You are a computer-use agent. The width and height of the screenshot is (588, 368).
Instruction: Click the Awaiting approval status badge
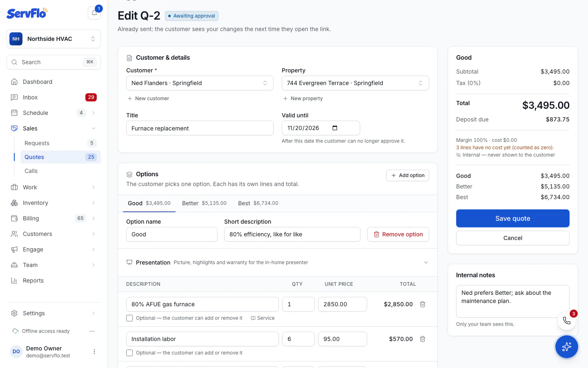[x=192, y=16]
